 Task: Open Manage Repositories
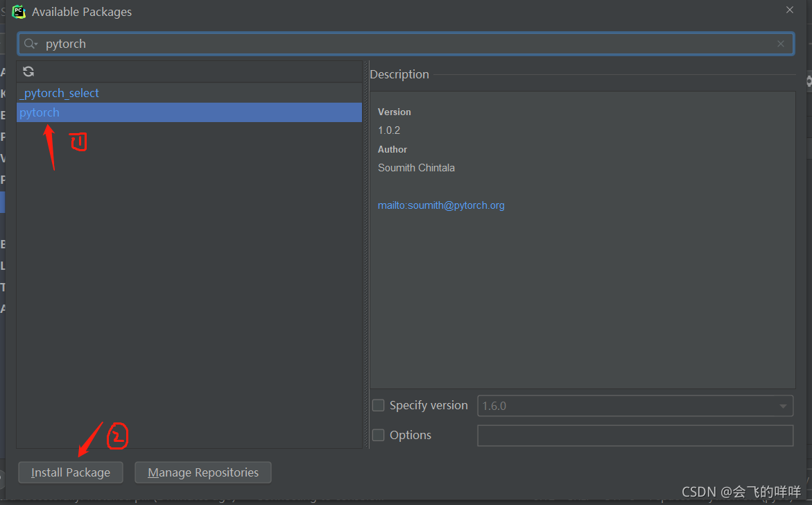[203, 472]
